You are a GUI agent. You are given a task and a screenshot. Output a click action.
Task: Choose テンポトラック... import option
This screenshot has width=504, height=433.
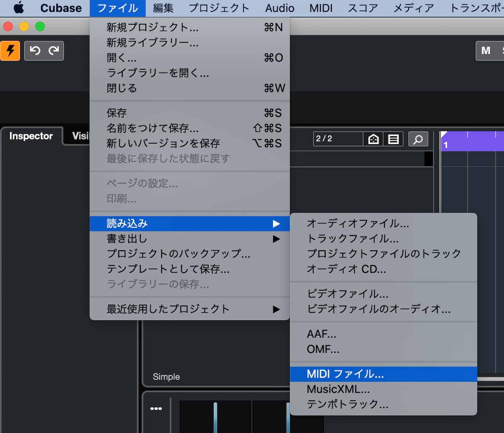click(x=383, y=404)
